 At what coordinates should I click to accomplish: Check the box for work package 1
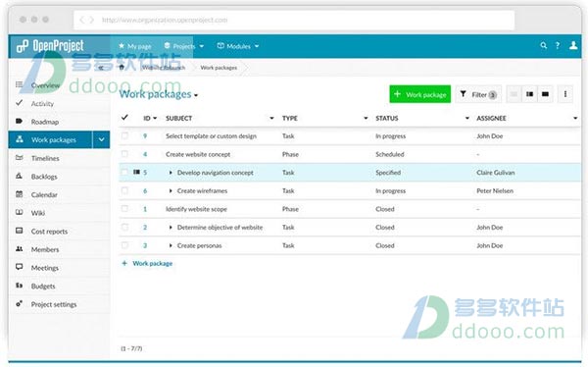coord(124,208)
